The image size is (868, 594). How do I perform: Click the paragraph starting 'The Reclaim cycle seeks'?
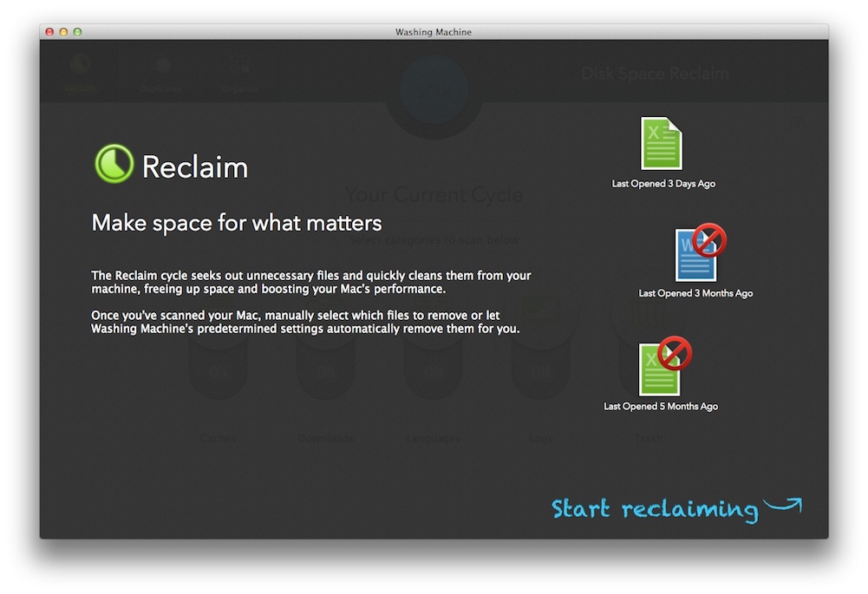(x=311, y=282)
